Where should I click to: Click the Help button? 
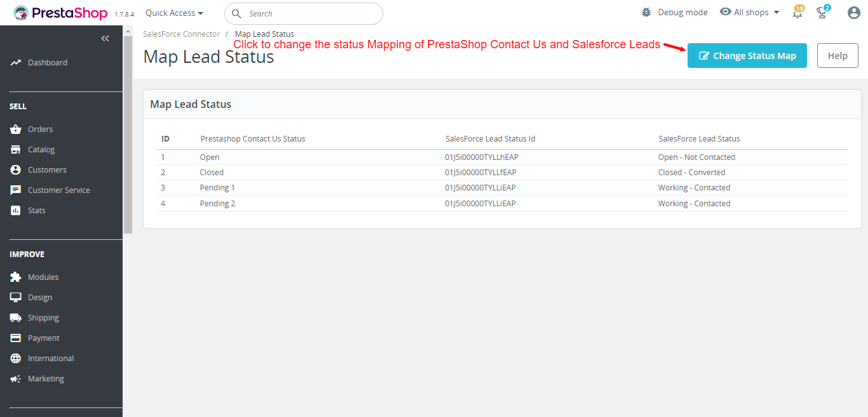coord(837,56)
